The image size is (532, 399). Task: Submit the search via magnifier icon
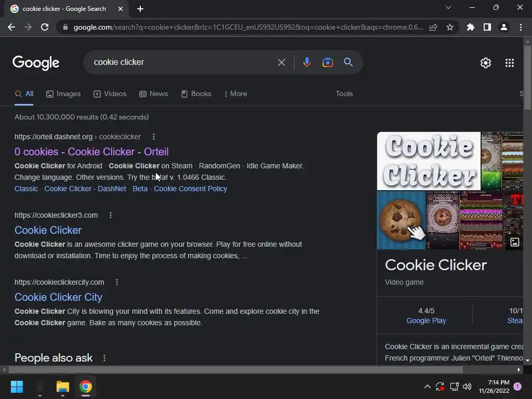(x=348, y=62)
